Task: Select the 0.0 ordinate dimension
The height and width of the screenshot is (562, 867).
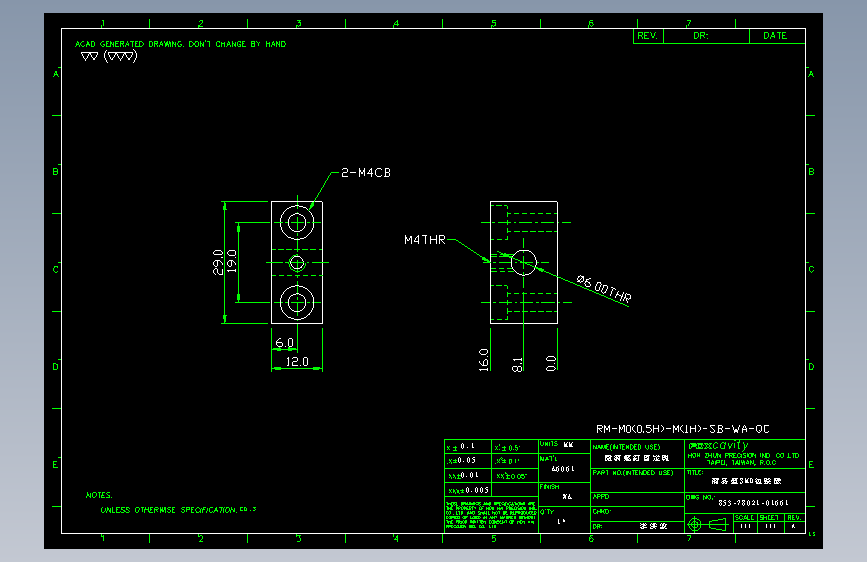Action: click(551, 363)
